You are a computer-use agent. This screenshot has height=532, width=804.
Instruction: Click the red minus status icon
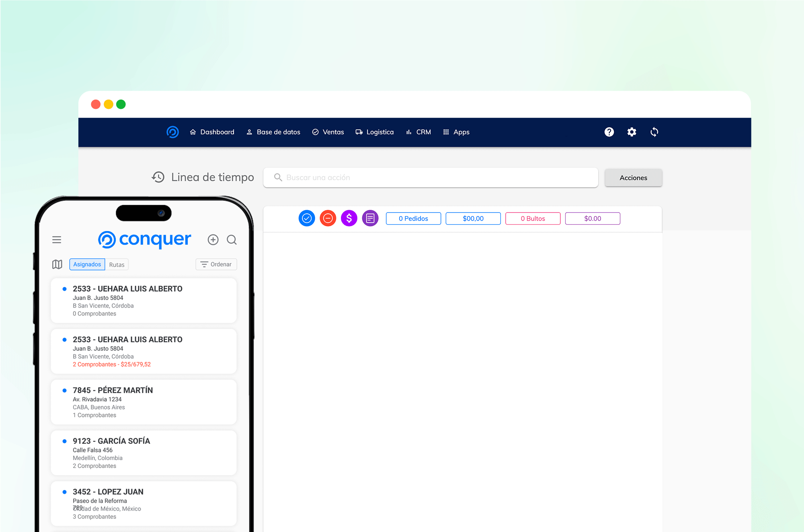click(x=328, y=218)
